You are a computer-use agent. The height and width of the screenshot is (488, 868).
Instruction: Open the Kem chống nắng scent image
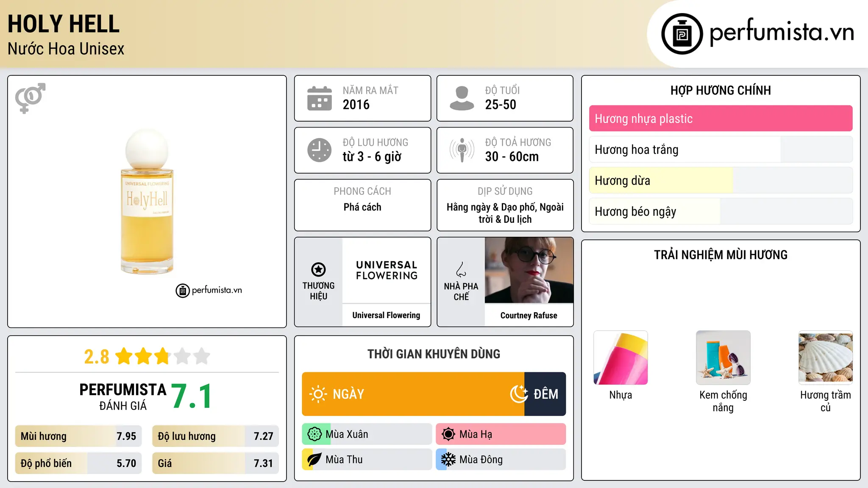(x=723, y=358)
